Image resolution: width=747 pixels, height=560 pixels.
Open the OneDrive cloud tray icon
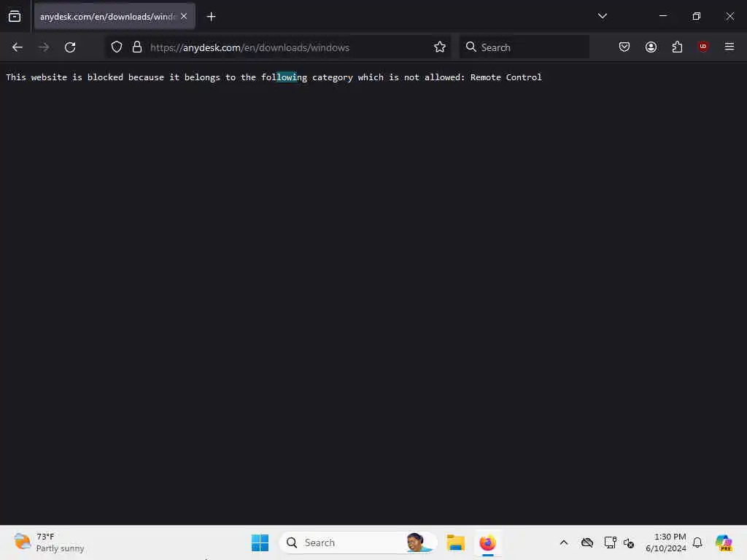click(587, 542)
